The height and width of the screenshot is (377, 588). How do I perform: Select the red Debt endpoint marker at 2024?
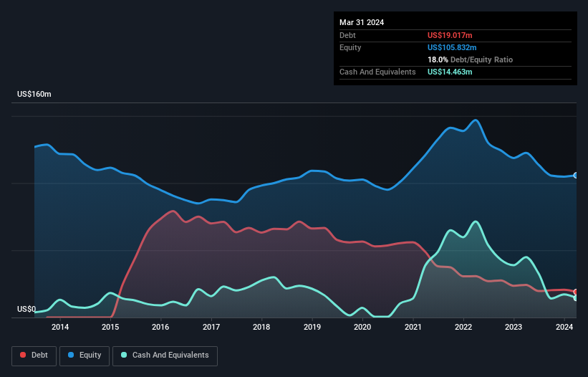click(x=576, y=292)
